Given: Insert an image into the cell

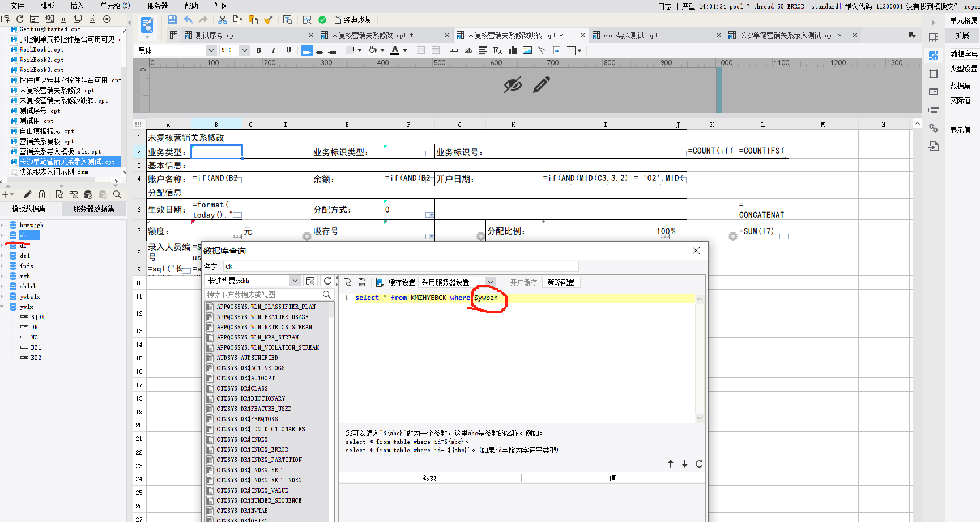Looking at the screenshot, I should 527,50.
